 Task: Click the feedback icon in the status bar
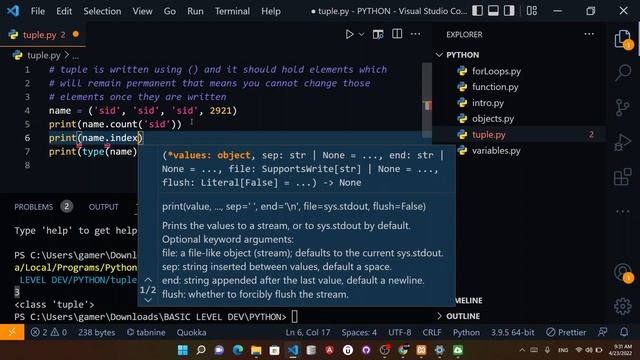coord(602,332)
